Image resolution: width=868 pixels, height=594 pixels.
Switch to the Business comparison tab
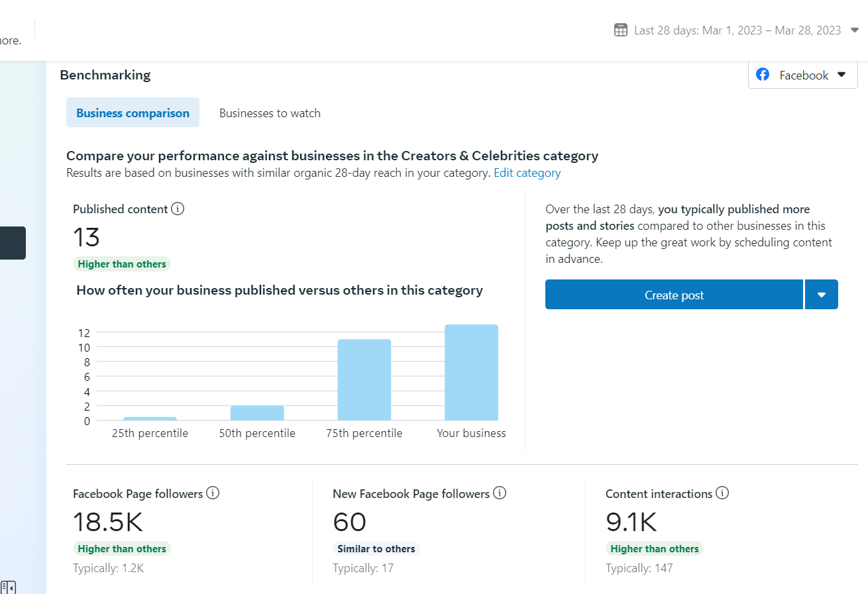133,113
